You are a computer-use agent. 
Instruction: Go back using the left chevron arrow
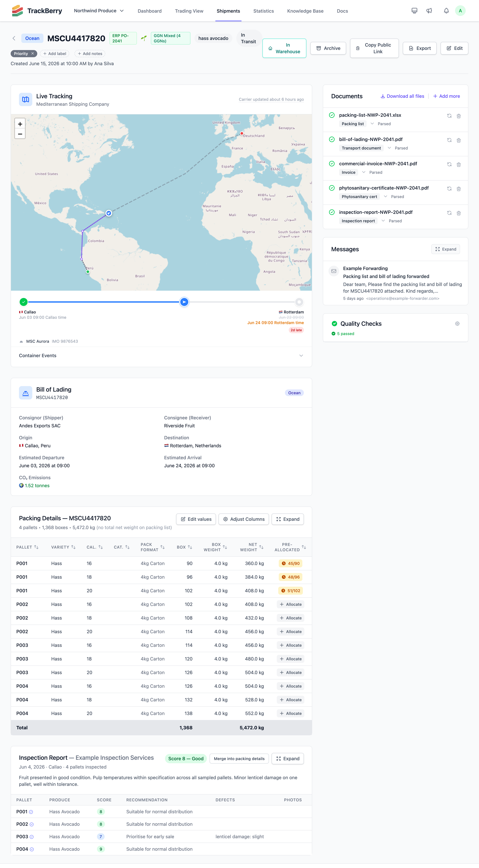(14, 38)
